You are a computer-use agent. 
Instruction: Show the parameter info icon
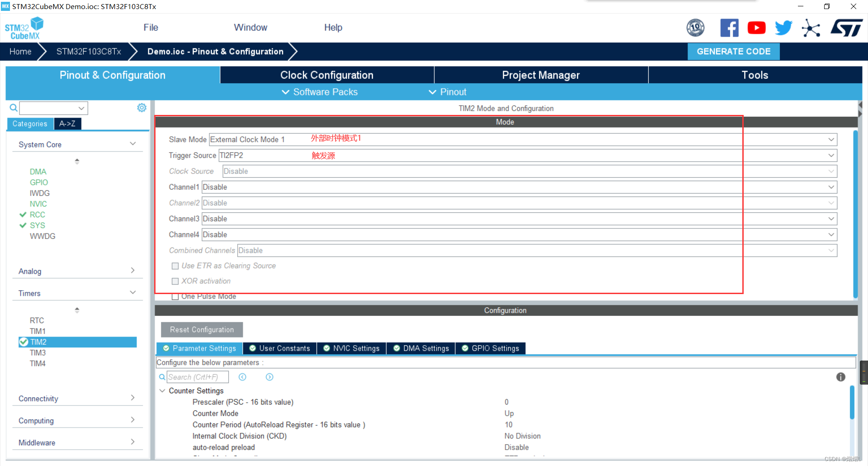(x=840, y=377)
